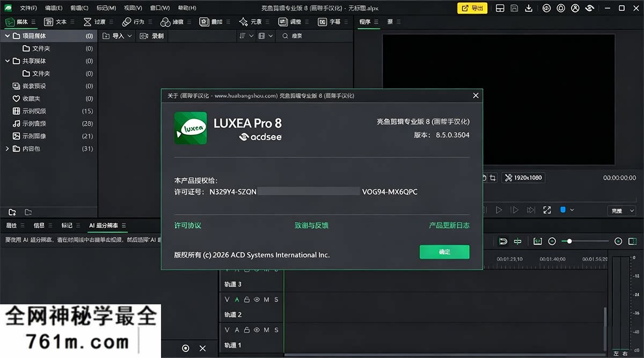
Task: Click the play button under preview
Action: (x=499, y=210)
